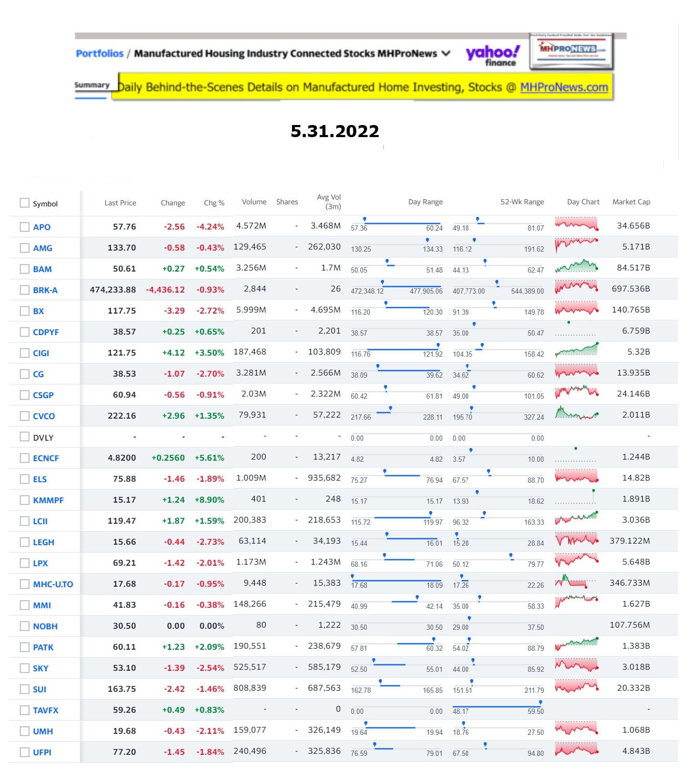The height and width of the screenshot is (769, 700).
Task: Click the Yahoo Finance logo
Action: point(493,55)
